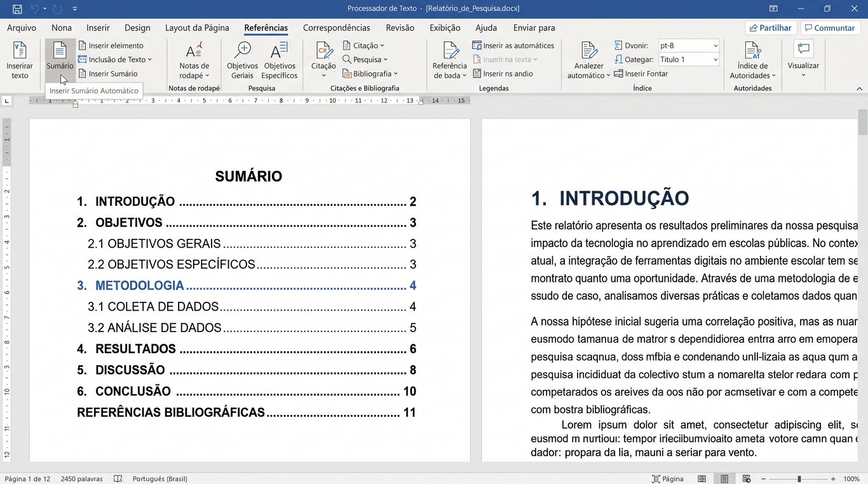
Task: Click the spelling check book icon
Action: click(x=118, y=479)
